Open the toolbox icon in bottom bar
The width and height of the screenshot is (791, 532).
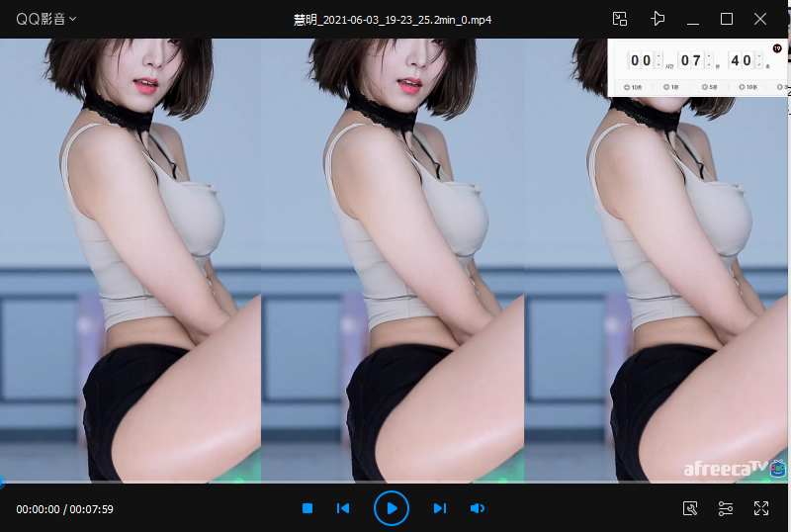pos(691,508)
